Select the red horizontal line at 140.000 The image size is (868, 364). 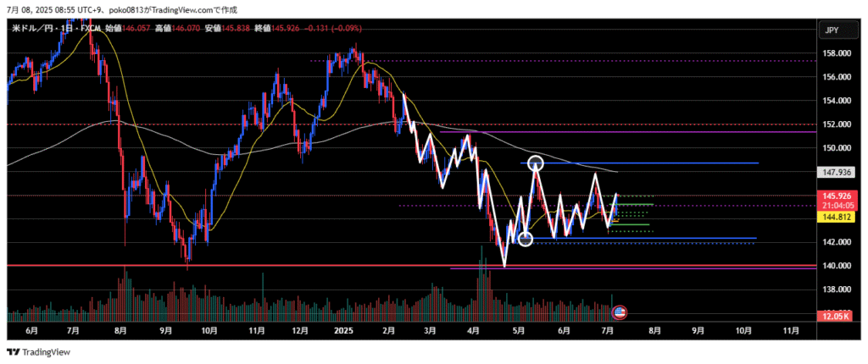pyautogui.click(x=254, y=266)
